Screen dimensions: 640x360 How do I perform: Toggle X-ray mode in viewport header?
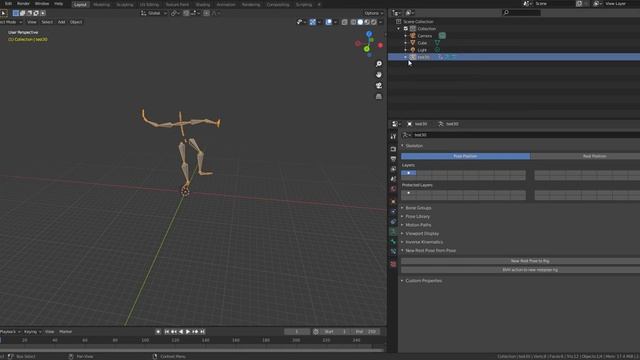tap(344, 22)
